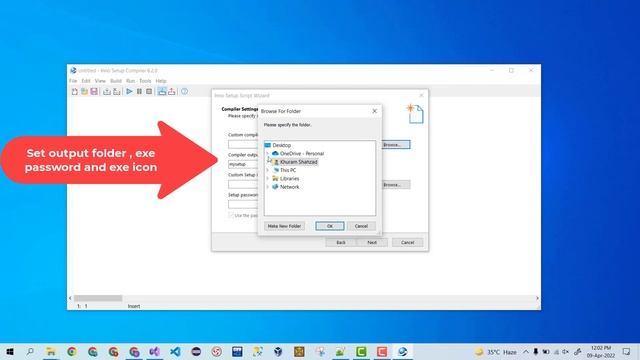Click the lower Browse button in the wizard
This screenshot has width=640, height=360.
pyautogui.click(x=396, y=185)
